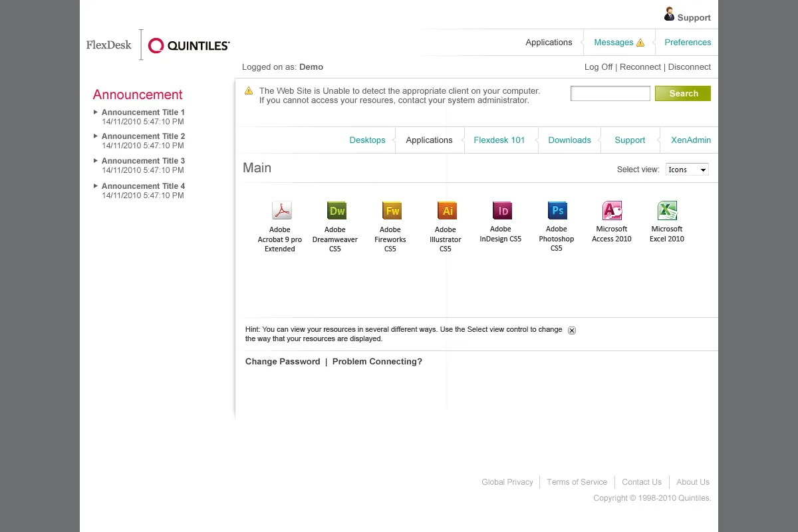This screenshot has height=532, width=798.
Task: Open the About Us footer link
Action: tap(693, 482)
